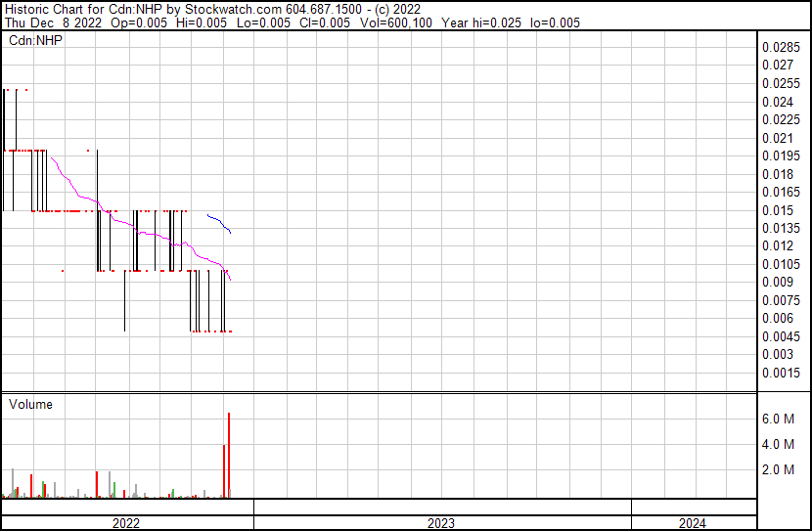
Task: Click 'Cl=0.005' closing price in header
Action: tap(325, 22)
